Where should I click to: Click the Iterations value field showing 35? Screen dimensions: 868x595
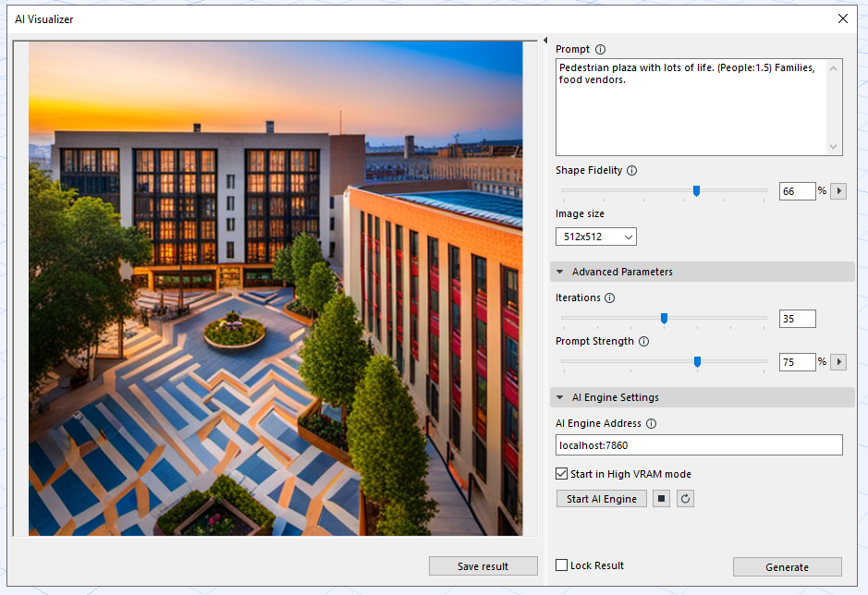tap(797, 318)
